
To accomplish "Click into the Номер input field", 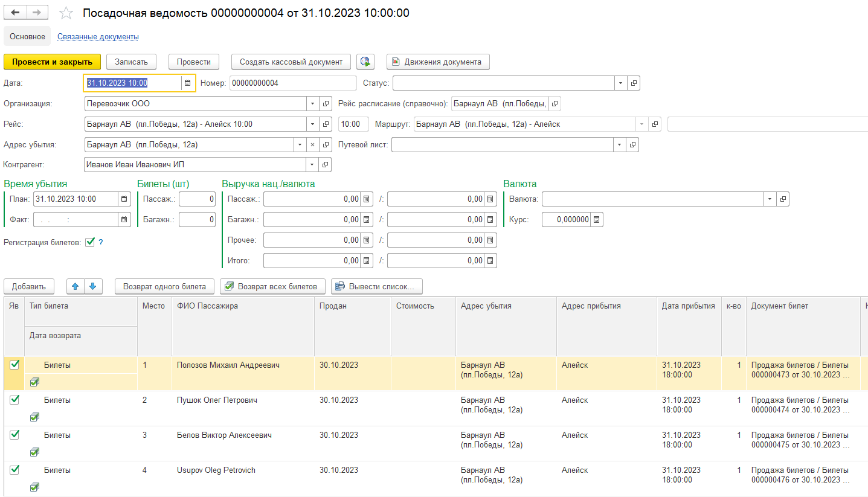I will 292,83.
